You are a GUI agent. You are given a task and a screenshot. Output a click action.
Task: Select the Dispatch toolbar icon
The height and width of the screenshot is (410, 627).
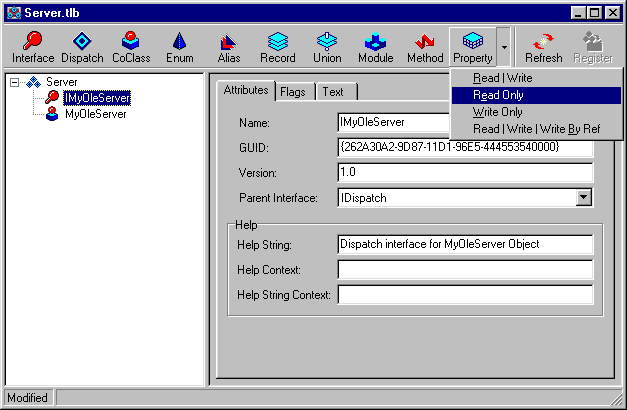[82, 47]
